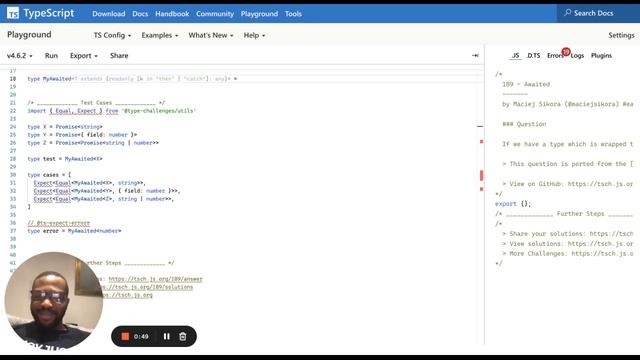Click the 'type cases = [' line
The width and height of the screenshot is (640, 360).
coord(49,175)
